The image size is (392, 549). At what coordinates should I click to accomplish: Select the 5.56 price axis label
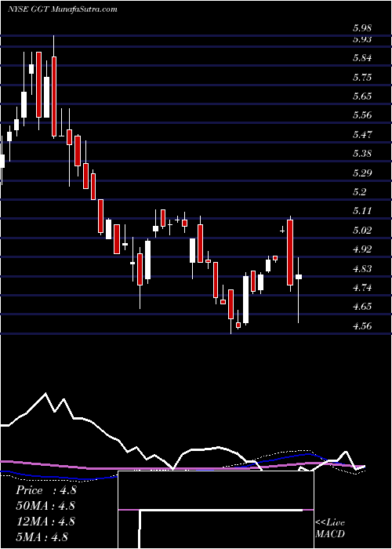[x=362, y=115]
